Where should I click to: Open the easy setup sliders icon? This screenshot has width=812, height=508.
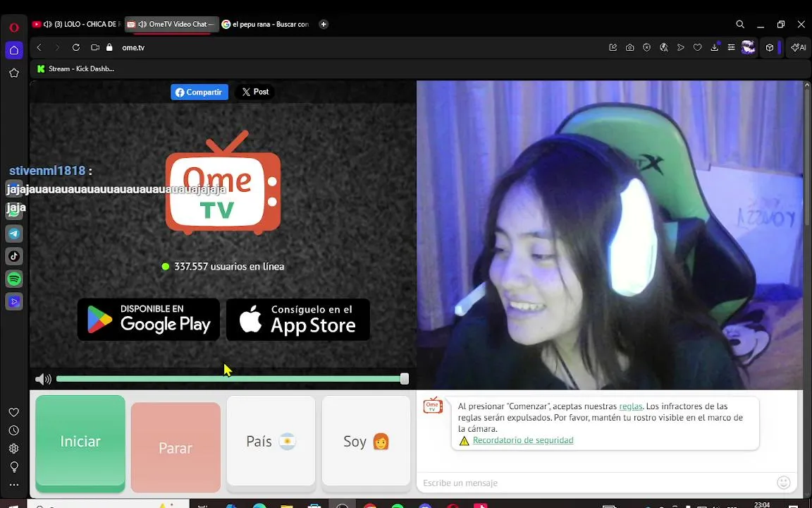click(x=731, y=47)
